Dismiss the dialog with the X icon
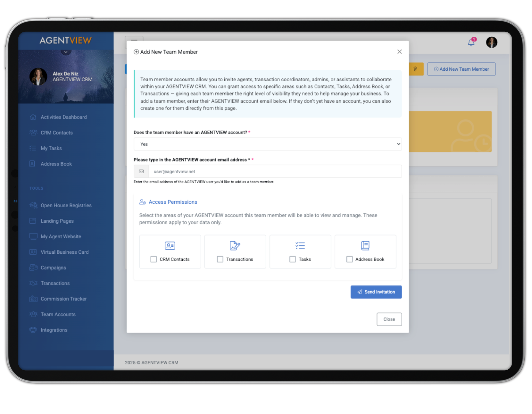This screenshot has width=532, height=414. 400,52
